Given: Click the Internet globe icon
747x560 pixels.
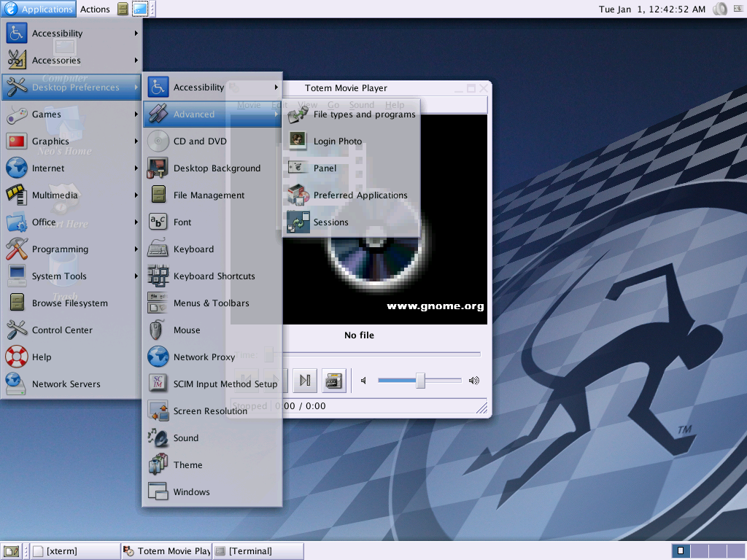Looking at the screenshot, I should pyautogui.click(x=16, y=168).
